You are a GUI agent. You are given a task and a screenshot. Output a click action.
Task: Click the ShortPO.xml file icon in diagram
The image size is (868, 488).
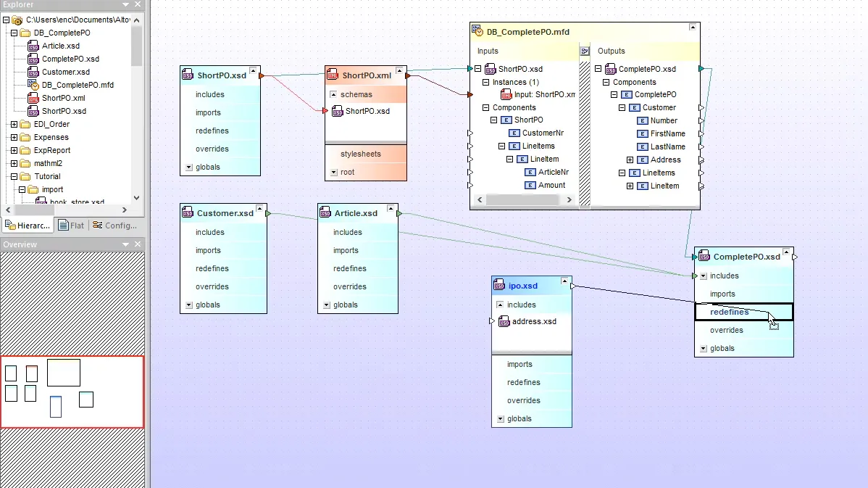coord(333,75)
